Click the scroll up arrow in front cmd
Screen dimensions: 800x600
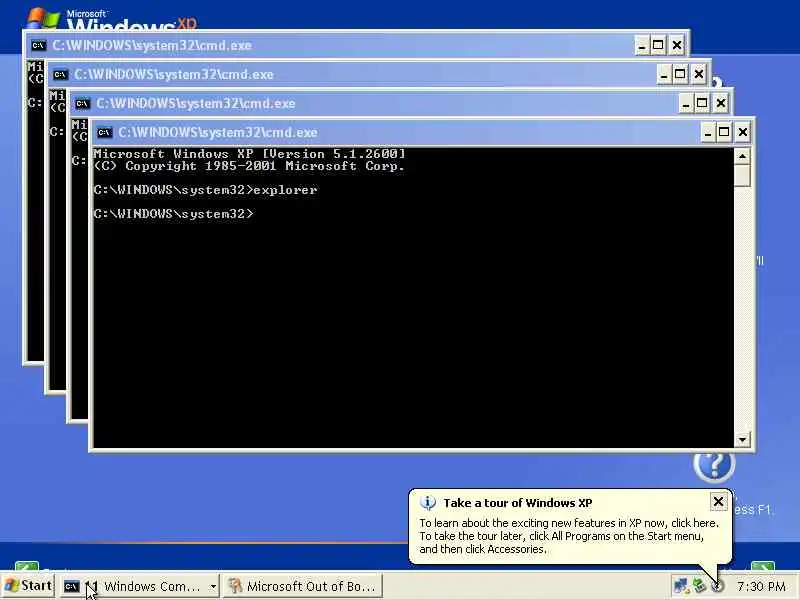tap(742, 156)
